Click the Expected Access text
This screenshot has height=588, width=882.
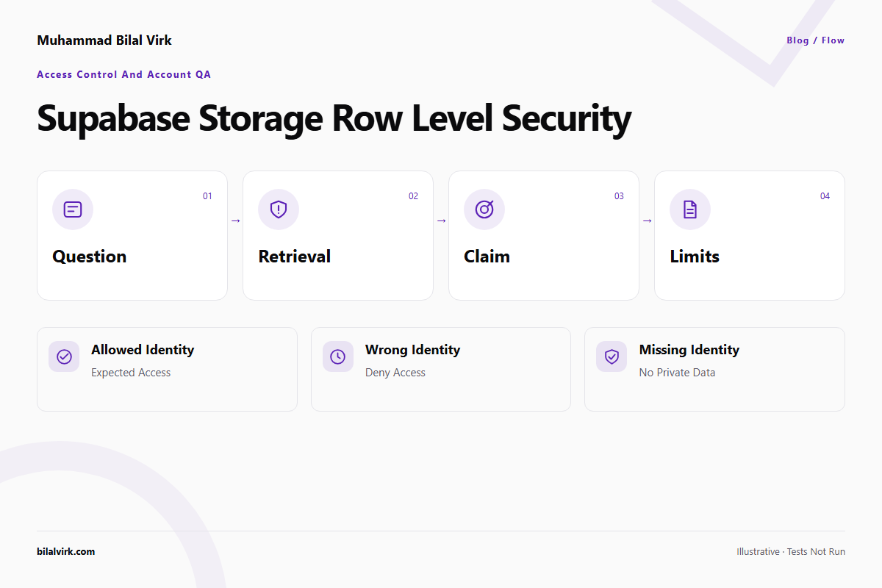[x=131, y=373]
